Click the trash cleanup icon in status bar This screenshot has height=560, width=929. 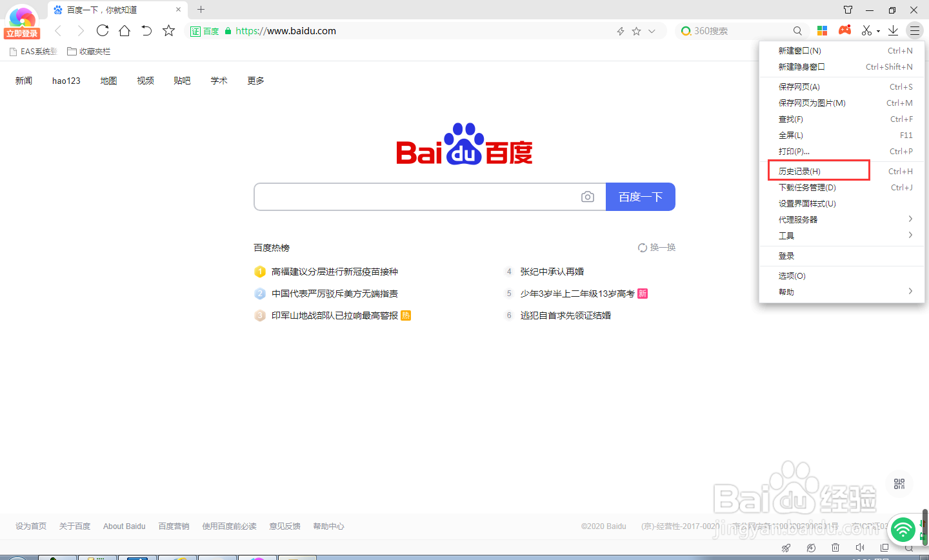coord(835,547)
